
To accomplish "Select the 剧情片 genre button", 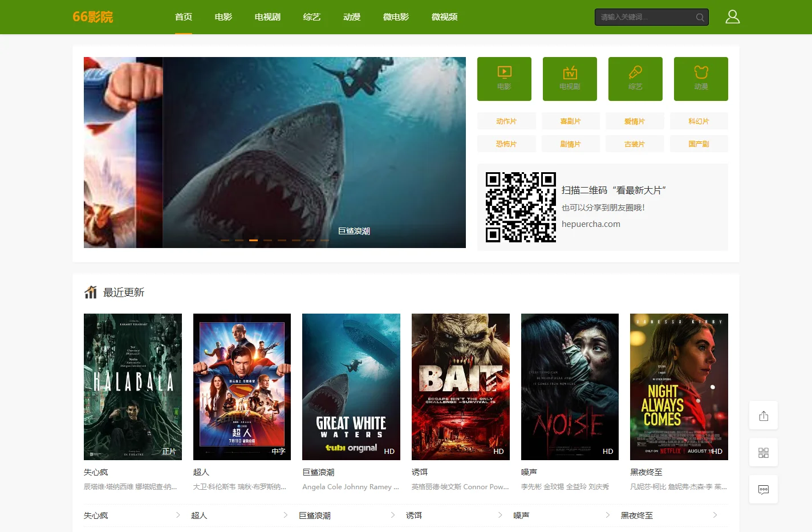I will pos(570,144).
